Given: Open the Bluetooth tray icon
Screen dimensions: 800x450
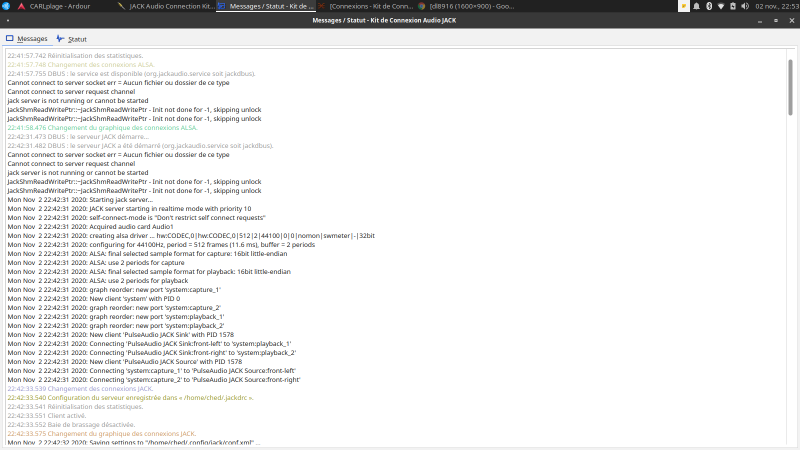Looking at the screenshot, I should pos(709,6).
